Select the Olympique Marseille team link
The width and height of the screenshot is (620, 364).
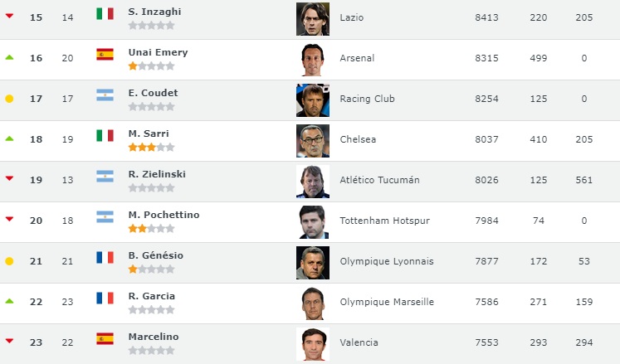(x=387, y=302)
